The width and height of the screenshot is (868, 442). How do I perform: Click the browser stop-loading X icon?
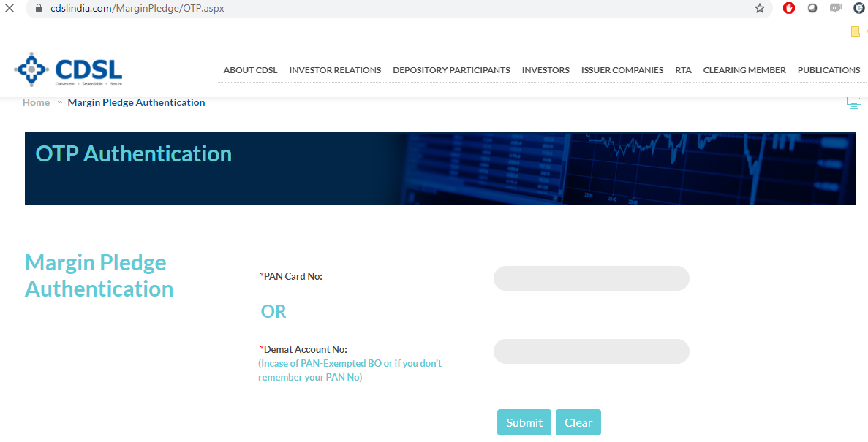(10, 8)
